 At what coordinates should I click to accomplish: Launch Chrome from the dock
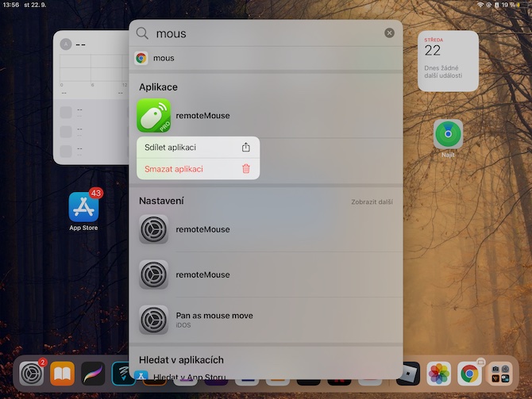[x=469, y=374]
